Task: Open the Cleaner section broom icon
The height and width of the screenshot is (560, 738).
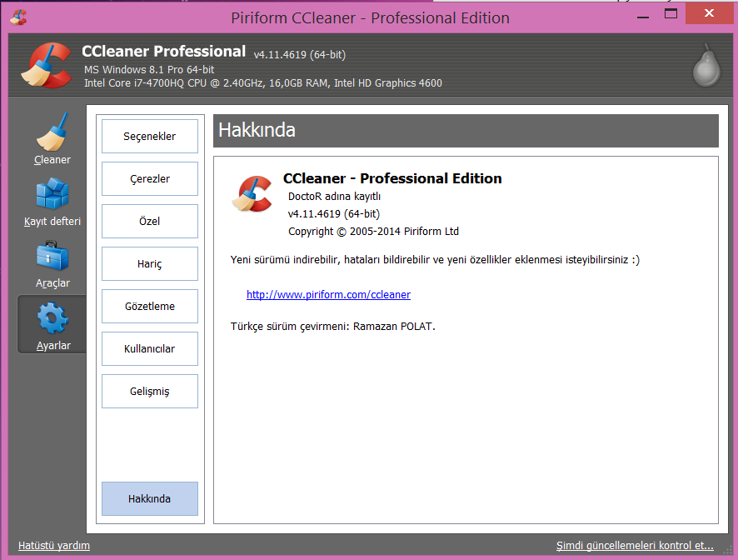Action: point(52,132)
